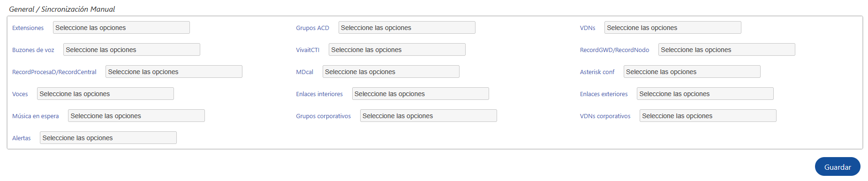This screenshot has width=868, height=181.
Task: Click the Extensiones label
Action: (28, 28)
